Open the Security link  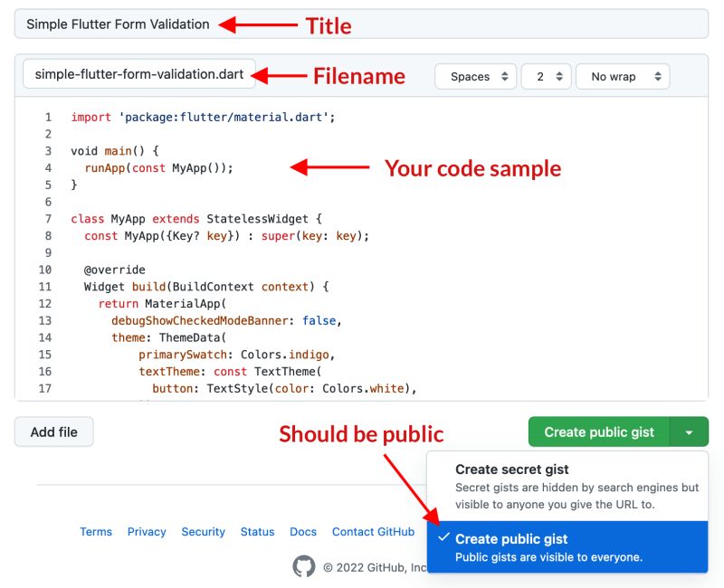(203, 532)
